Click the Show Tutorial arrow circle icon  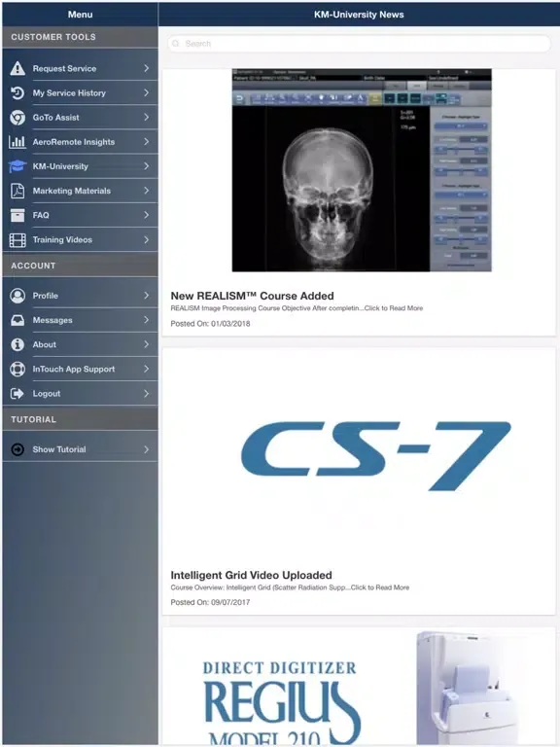coord(17,449)
